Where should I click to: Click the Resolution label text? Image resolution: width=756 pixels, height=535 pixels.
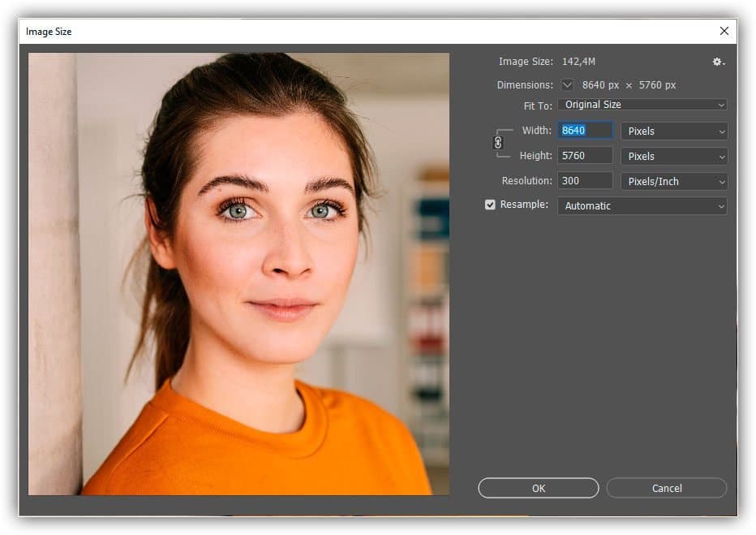click(526, 181)
